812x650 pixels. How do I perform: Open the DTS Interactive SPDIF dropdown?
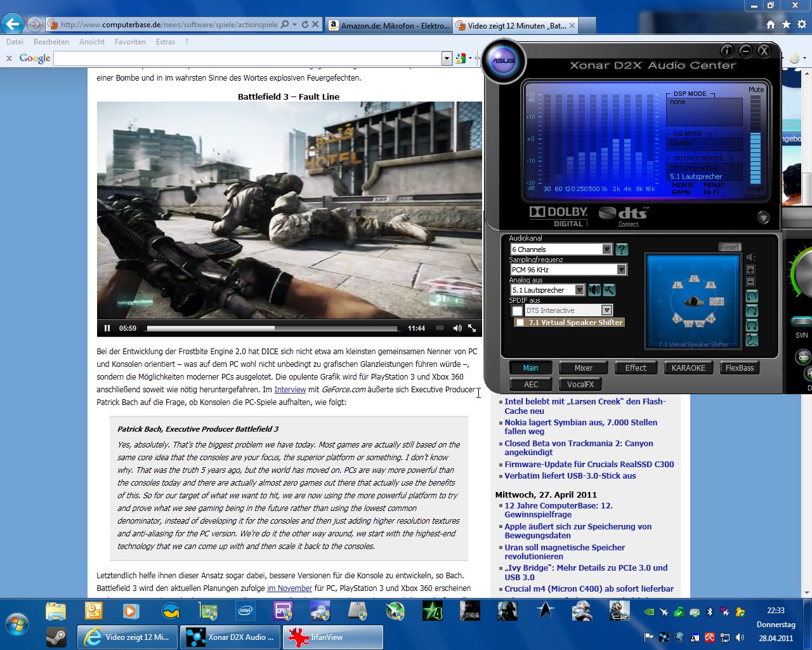point(606,310)
